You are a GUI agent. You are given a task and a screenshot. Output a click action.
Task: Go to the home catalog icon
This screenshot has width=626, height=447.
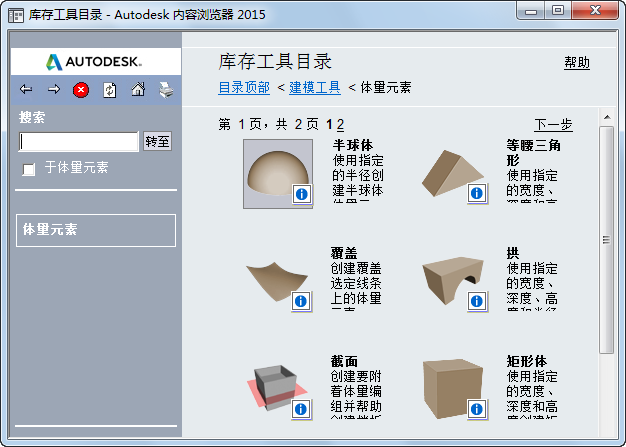click(x=138, y=89)
